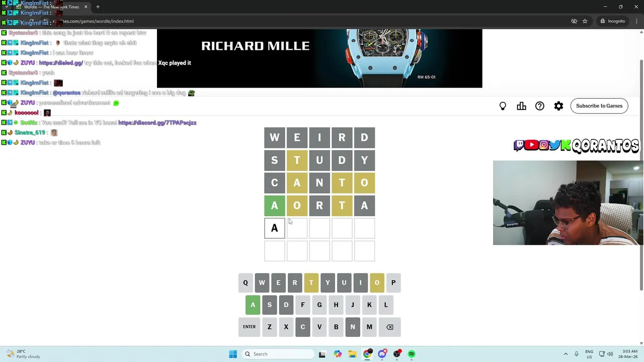Open the discord.gg link in chat
The width and height of the screenshot is (644, 362).
(157, 123)
